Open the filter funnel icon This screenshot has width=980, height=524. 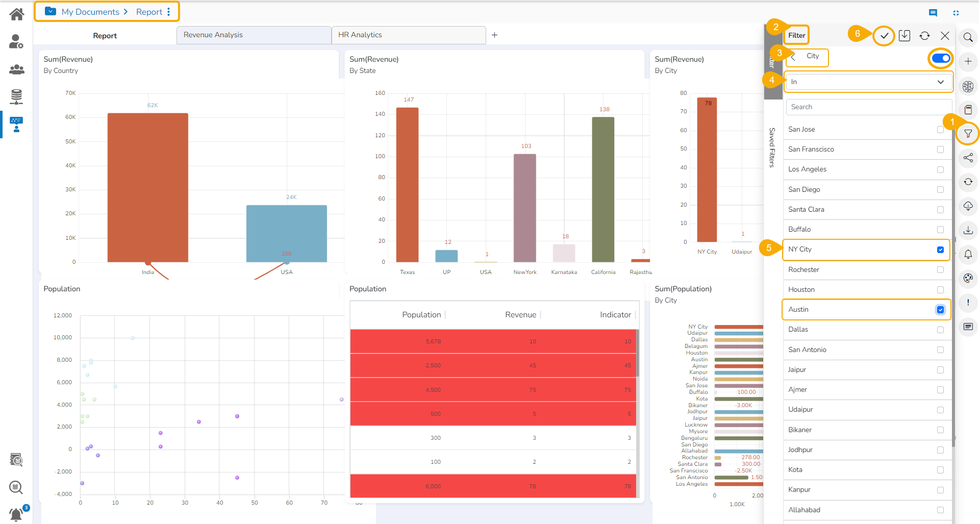pos(968,134)
